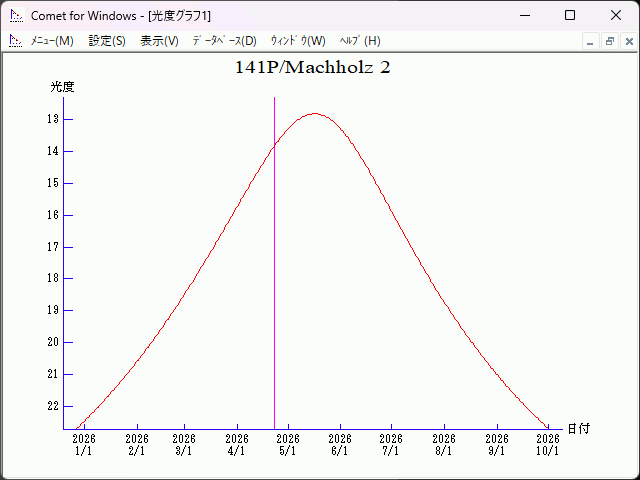Click the graph document icon beside メニュー
Image resolution: width=640 pixels, height=480 pixels.
15,41
